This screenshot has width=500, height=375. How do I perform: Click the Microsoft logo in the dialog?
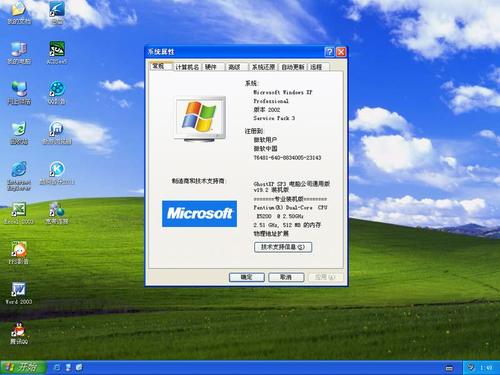pos(199,214)
